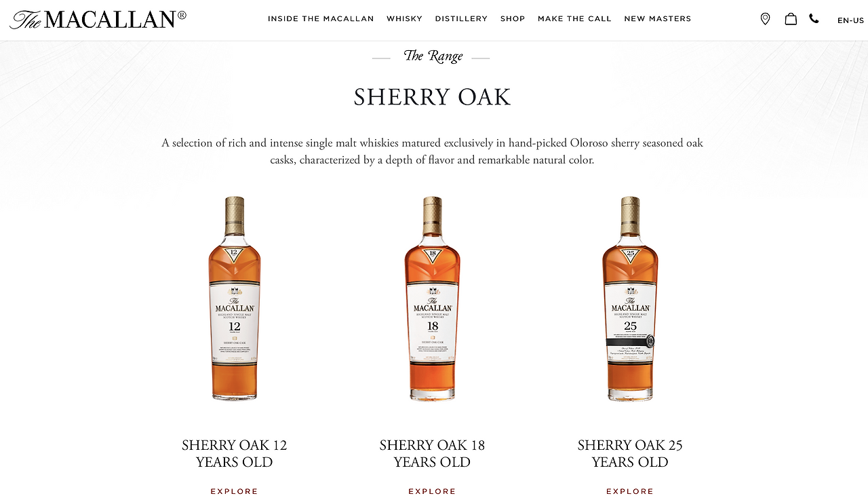Select the Sherry Oak 25 bottle image
The width and height of the screenshot is (868, 500).
pos(630,299)
